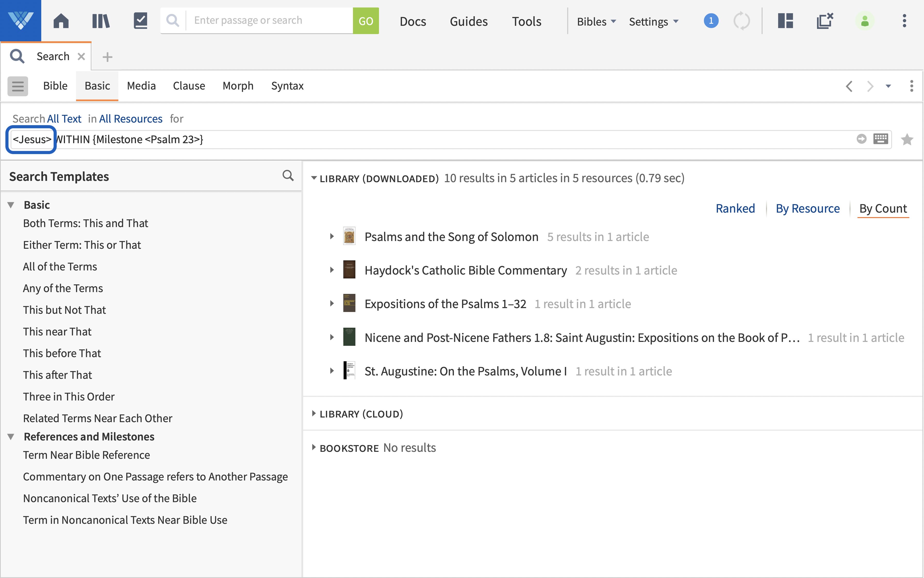Add a new tab with plus icon
This screenshot has height=578, width=924.
(107, 57)
